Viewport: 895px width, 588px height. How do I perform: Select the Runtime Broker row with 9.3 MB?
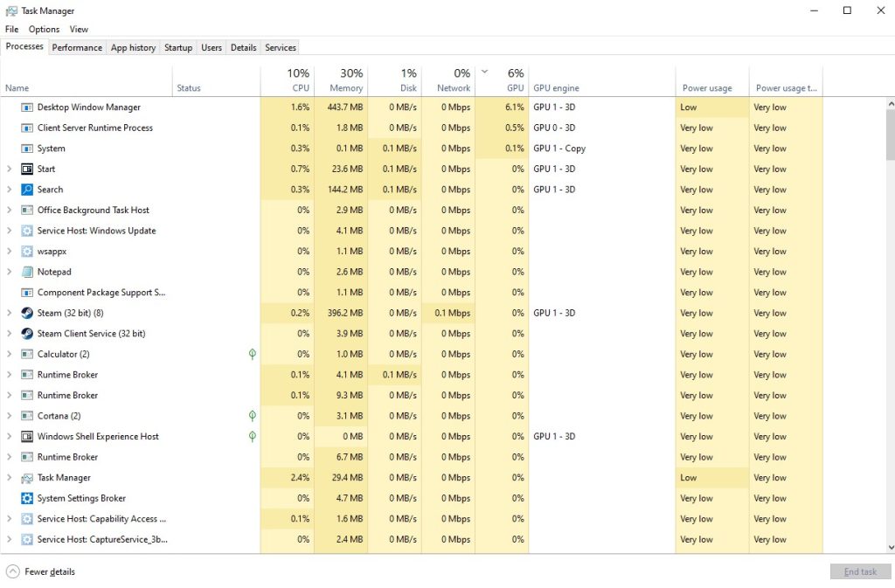coord(412,395)
